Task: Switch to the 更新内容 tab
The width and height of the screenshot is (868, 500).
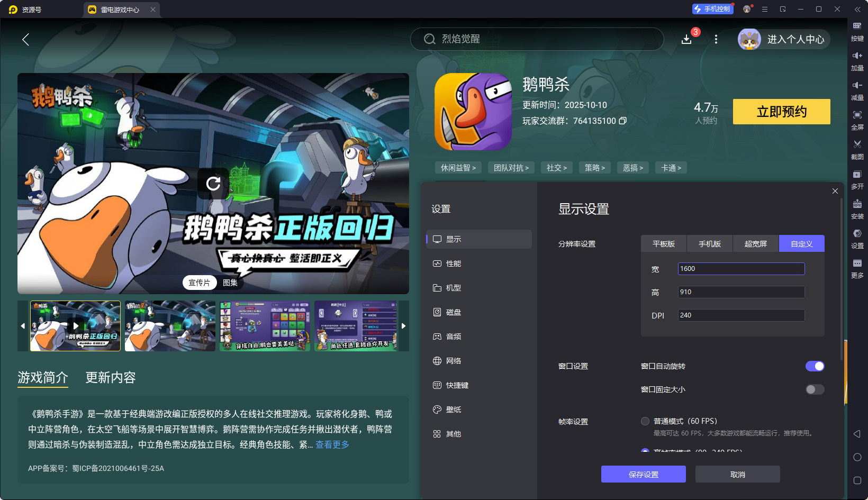Action: click(x=110, y=378)
